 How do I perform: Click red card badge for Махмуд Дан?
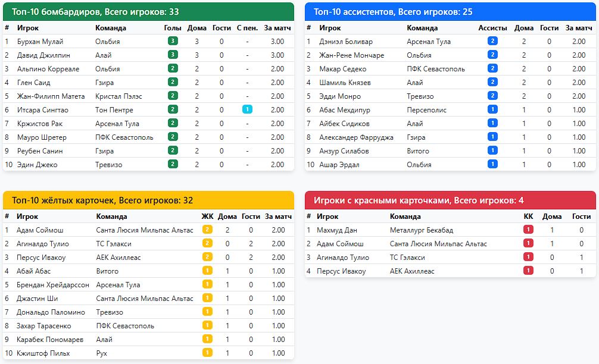528,230
